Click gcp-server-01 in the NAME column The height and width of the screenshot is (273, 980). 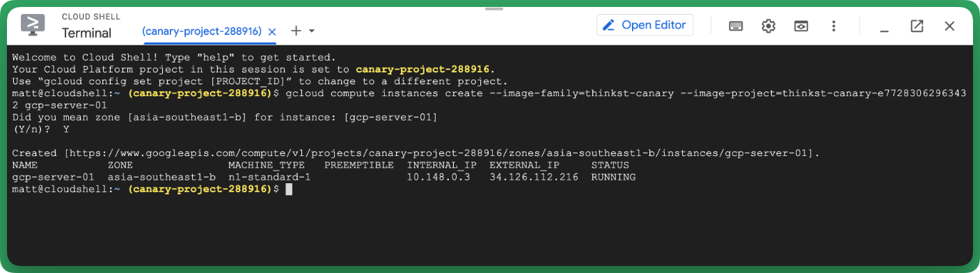(x=54, y=177)
